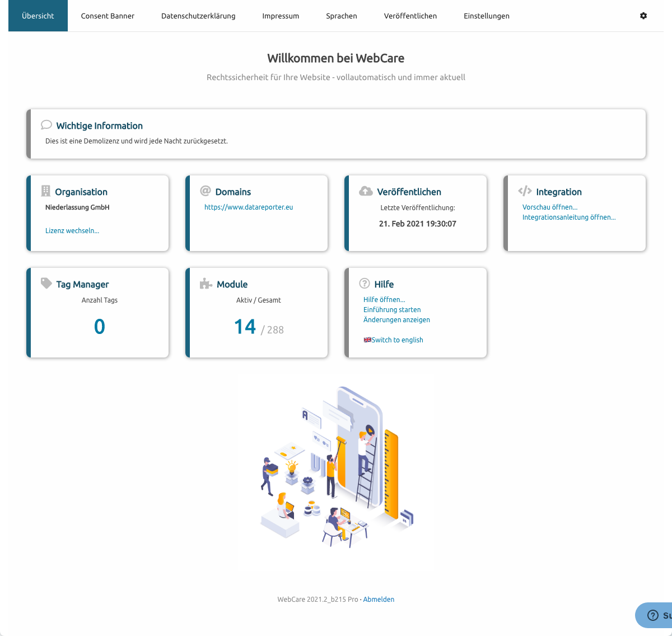Click the code brackets icon on Integration card
The width and height of the screenshot is (672, 636).
pyautogui.click(x=525, y=191)
